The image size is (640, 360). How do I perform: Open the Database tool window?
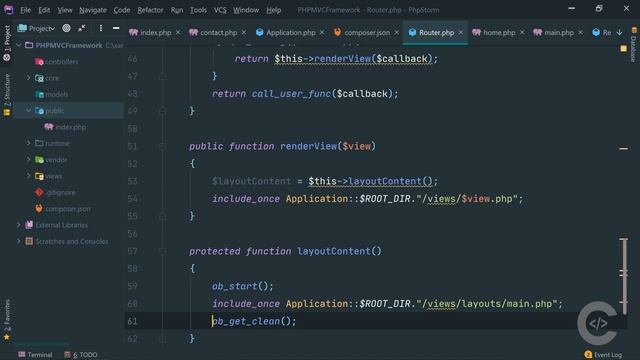point(634,45)
